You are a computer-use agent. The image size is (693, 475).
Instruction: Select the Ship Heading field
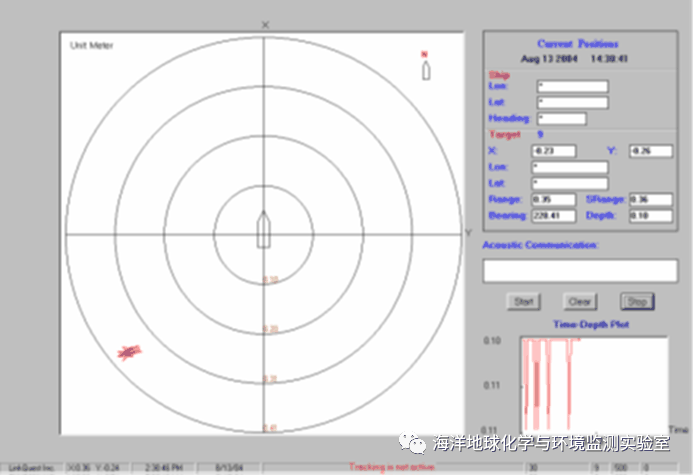(x=560, y=118)
